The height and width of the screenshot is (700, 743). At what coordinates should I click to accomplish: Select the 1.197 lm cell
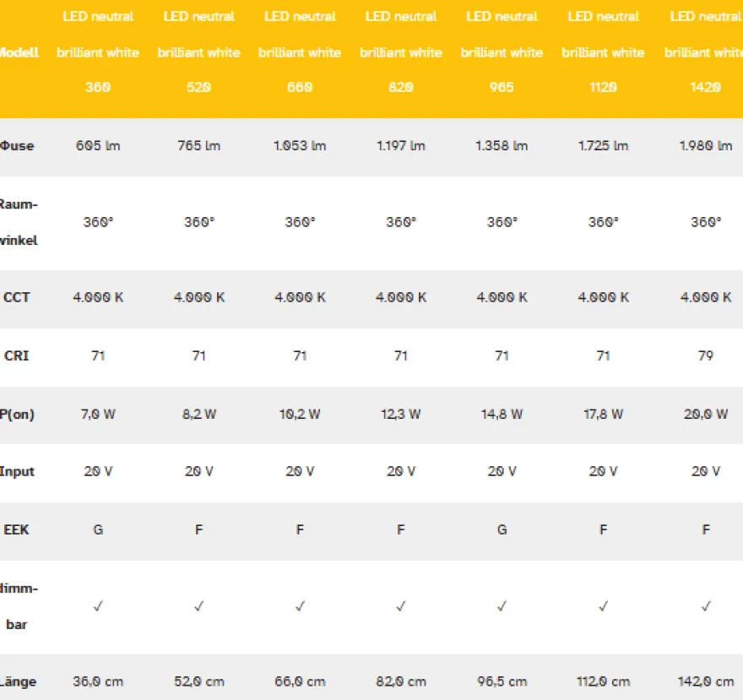[401, 146]
